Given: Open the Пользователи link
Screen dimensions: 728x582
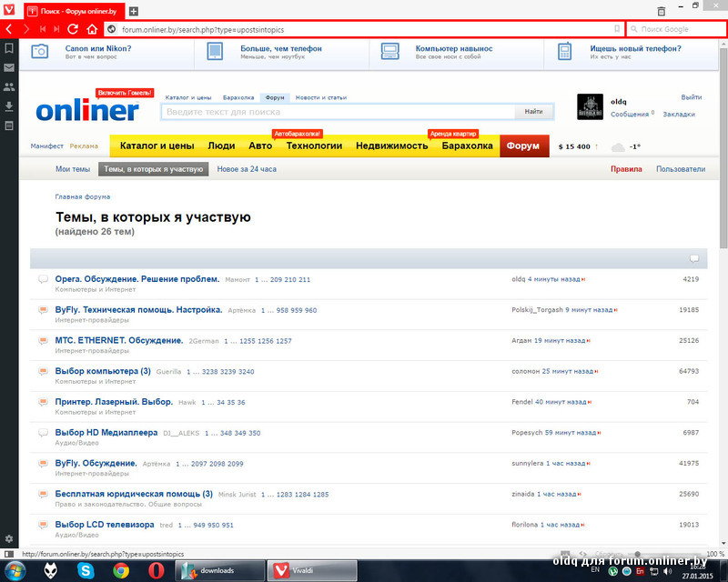Looking at the screenshot, I should pos(681,169).
